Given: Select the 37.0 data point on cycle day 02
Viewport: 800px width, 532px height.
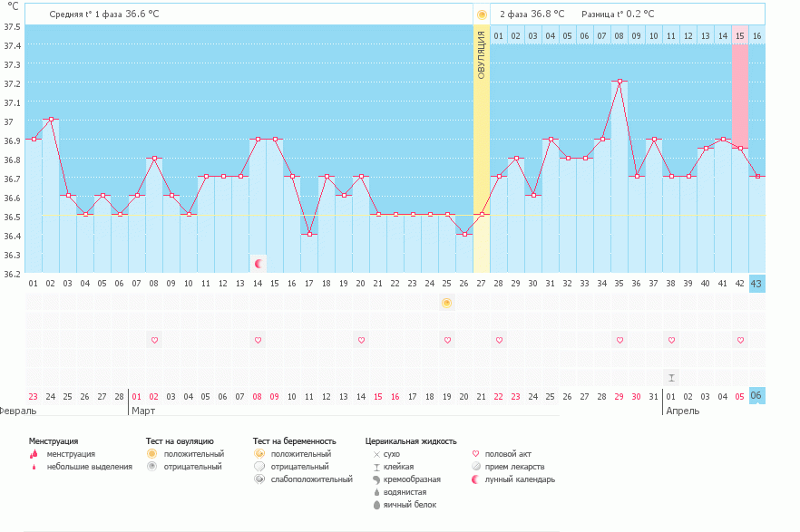Looking at the screenshot, I should (x=51, y=120).
